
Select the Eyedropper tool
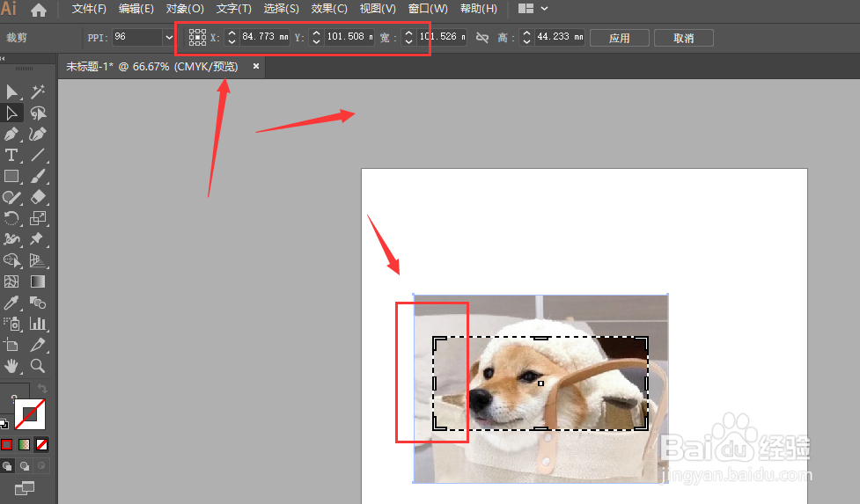coord(11,303)
